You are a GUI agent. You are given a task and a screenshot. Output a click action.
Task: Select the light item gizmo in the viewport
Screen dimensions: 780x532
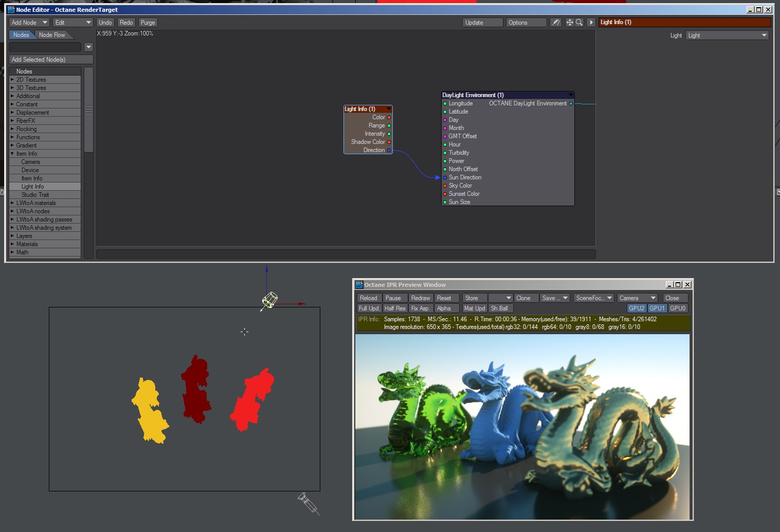point(269,300)
